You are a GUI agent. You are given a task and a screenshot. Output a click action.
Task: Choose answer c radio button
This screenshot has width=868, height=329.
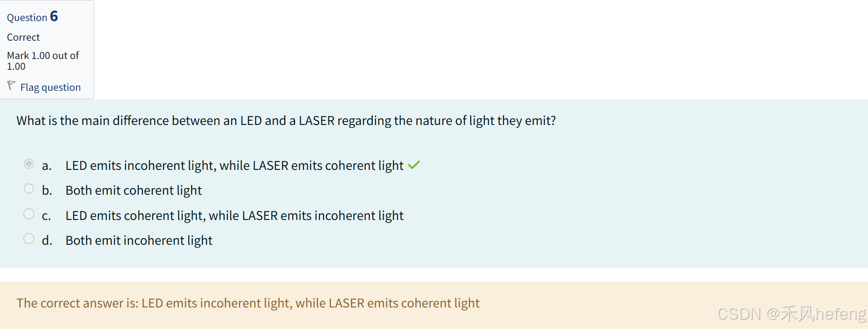pos(29,213)
